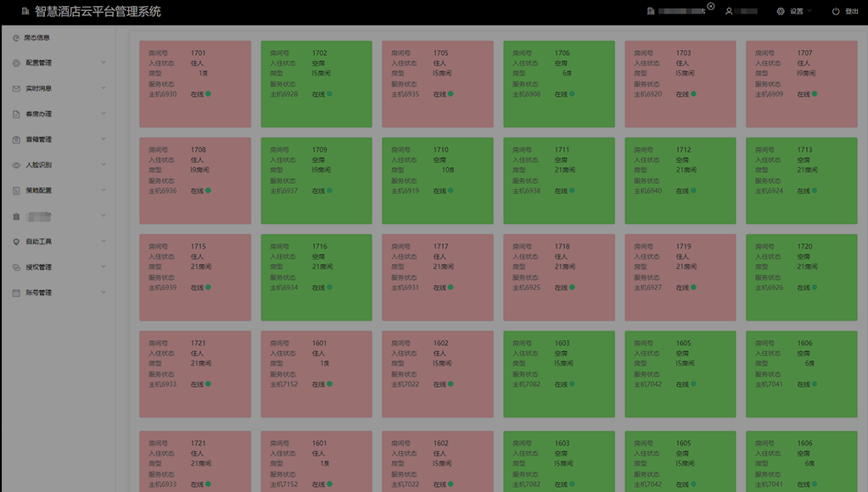Click the 主机6928 host label
The image size is (868, 492).
coord(284,94)
